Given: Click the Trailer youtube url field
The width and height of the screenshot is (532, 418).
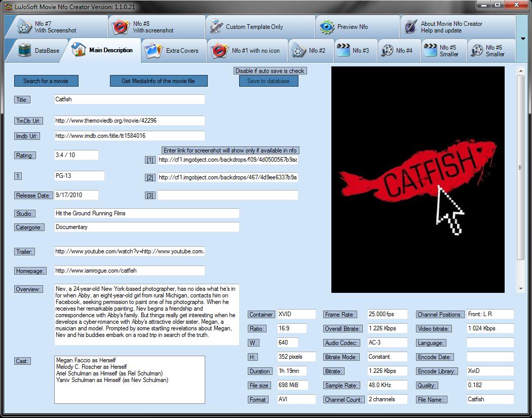Looking at the screenshot, I should (129, 251).
